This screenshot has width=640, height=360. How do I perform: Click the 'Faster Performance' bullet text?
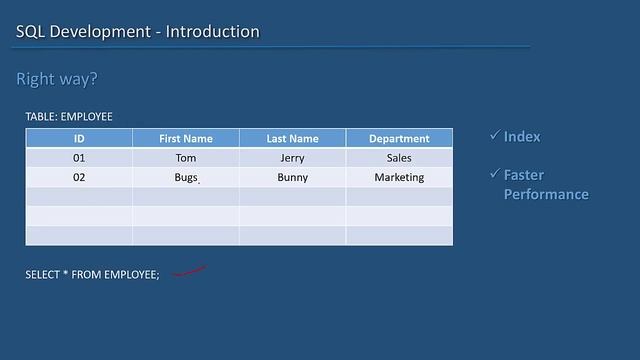click(546, 184)
